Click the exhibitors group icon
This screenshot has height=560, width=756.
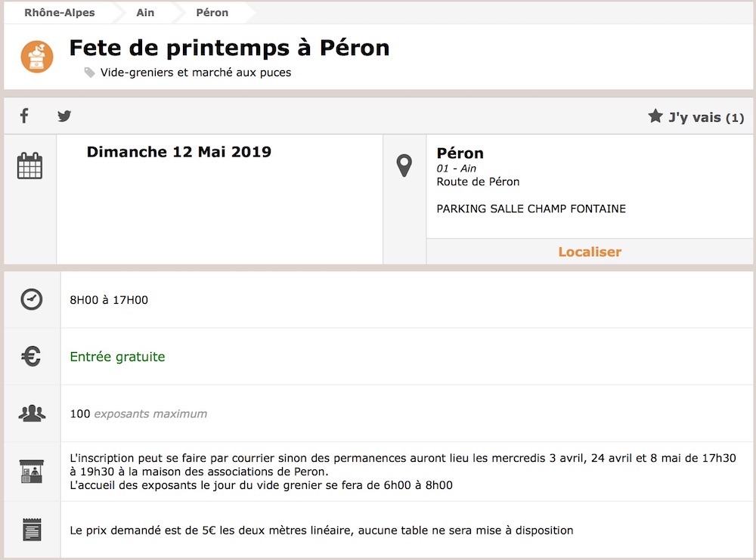coord(31,413)
